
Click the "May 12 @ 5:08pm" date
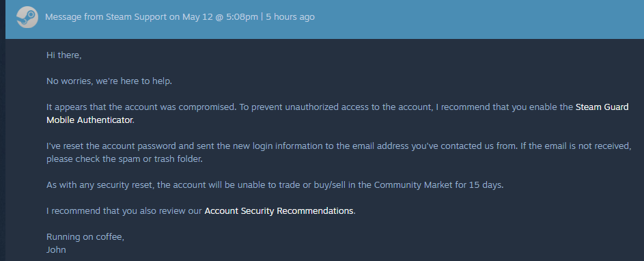[220, 17]
